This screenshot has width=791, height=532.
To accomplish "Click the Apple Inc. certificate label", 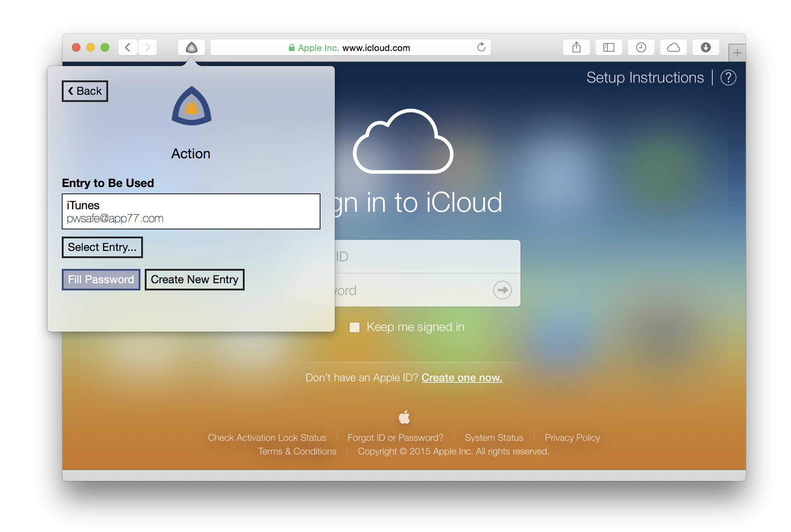I will pyautogui.click(x=319, y=48).
